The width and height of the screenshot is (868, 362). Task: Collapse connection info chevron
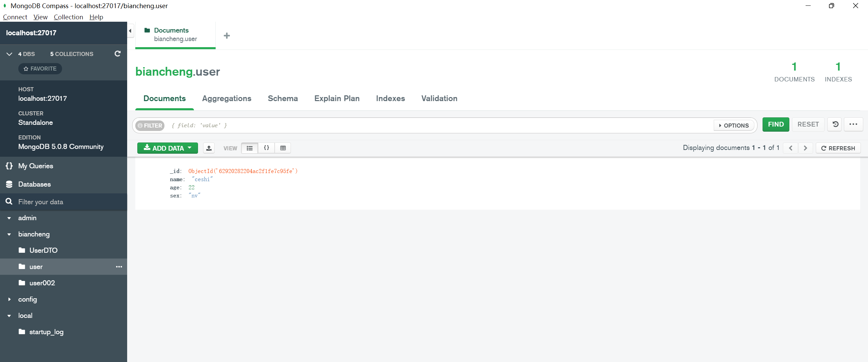point(9,54)
